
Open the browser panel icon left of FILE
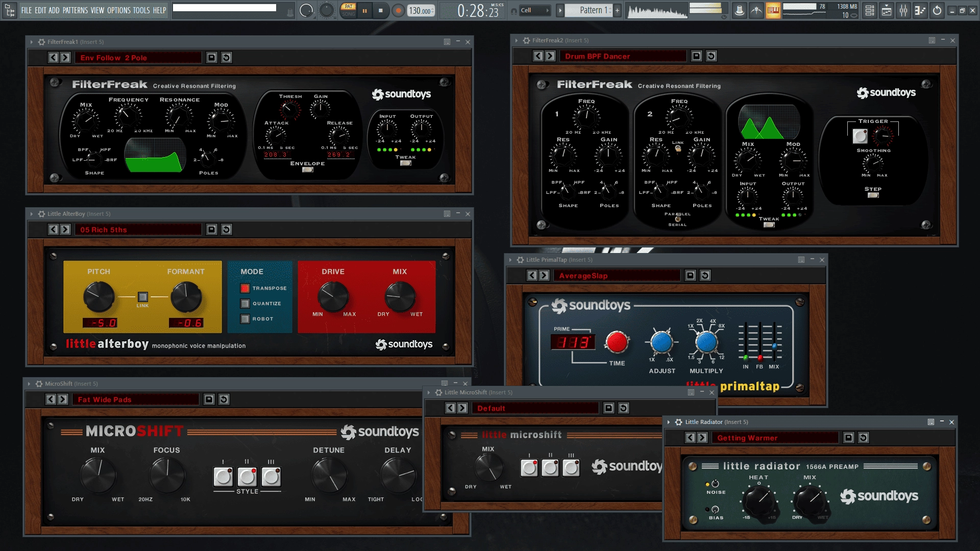point(10,10)
